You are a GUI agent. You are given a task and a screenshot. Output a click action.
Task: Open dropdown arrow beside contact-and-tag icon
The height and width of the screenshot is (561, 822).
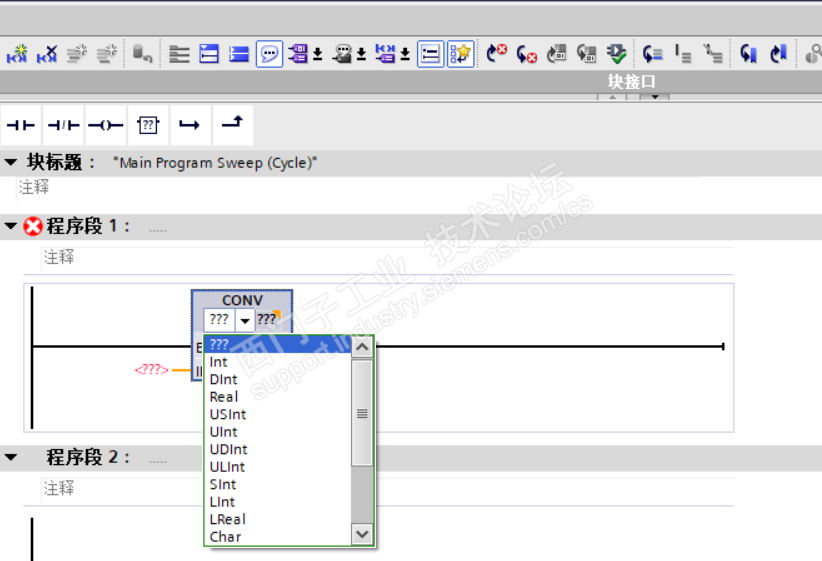click(x=405, y=54)
